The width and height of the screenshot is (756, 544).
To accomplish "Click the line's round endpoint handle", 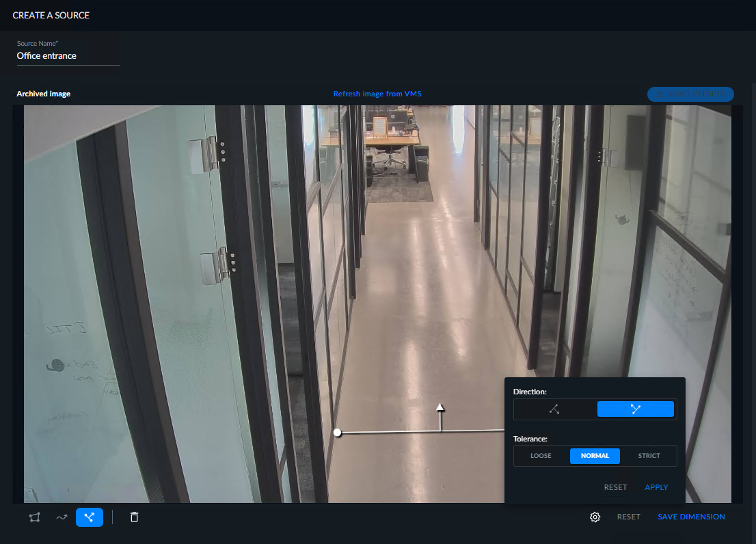I will tap(338, 433).
